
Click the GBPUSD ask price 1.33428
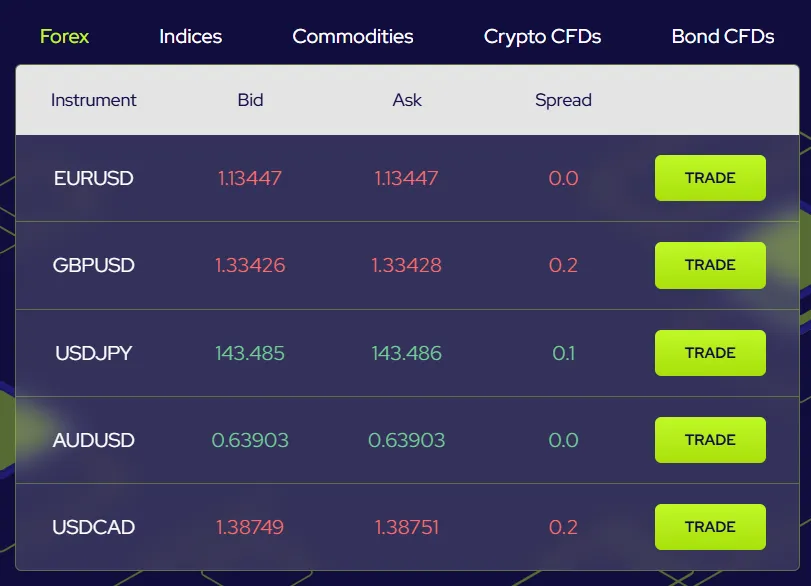click(x=407, y=266)
